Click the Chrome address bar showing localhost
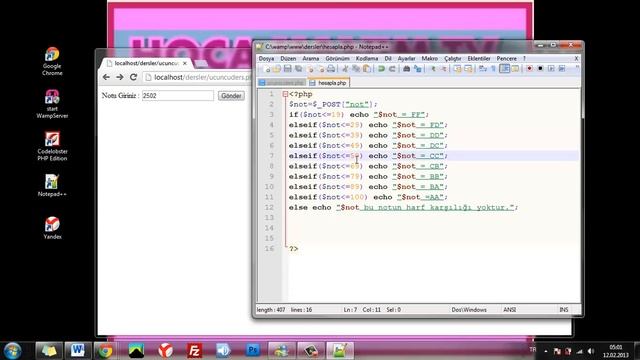This screenshot has height=360, width=640. [198, 77]
